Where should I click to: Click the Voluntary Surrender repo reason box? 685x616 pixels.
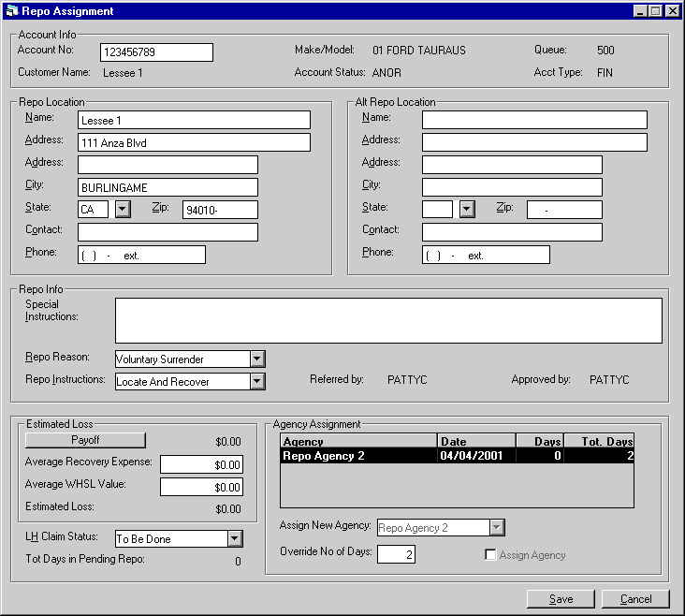(183, 359)
